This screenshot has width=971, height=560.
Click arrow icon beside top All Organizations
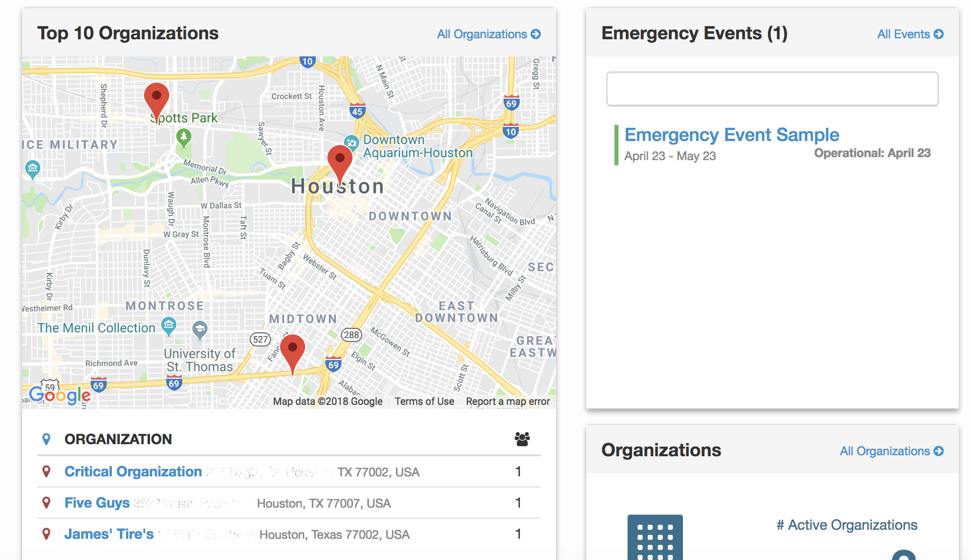click(536, 34)
